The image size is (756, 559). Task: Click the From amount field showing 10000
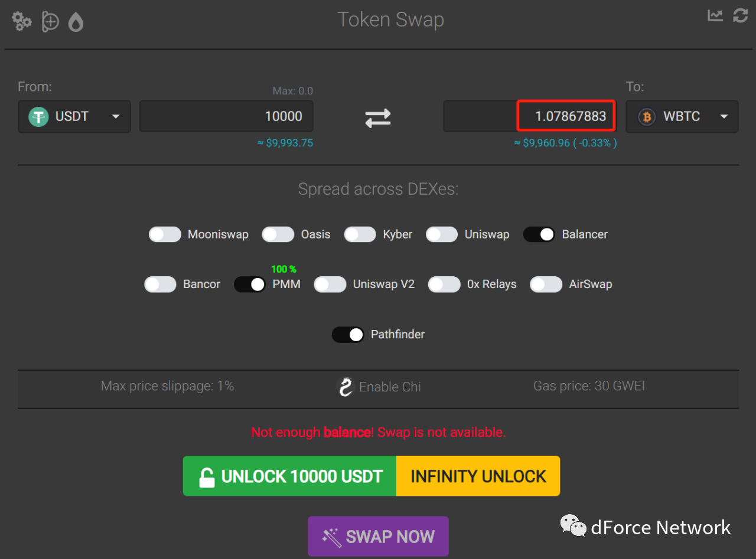click(226, 116)
